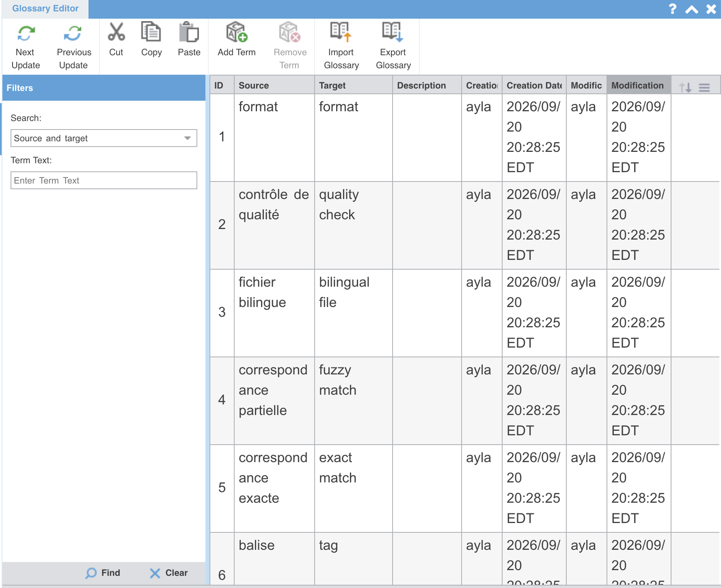Screen dimensions: 721x588
Task: Close the Glossary Editor panel
Action: coord(711,9)
